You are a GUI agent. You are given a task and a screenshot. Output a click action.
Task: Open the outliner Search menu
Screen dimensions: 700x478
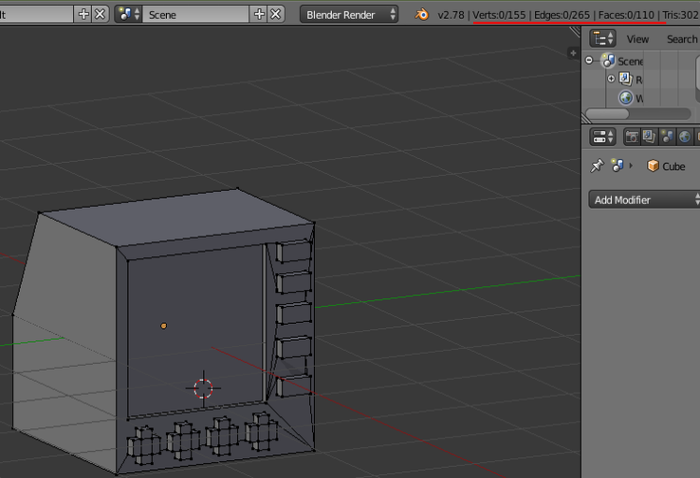coord(681,39)
